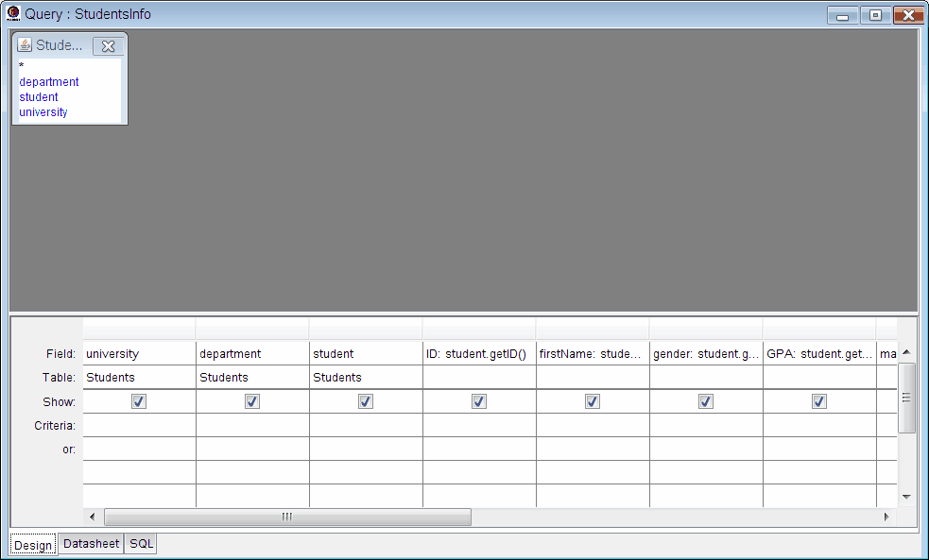Uncheck Show for university column
Viewport: 929px width, 560px height.
tap(139, 401)
